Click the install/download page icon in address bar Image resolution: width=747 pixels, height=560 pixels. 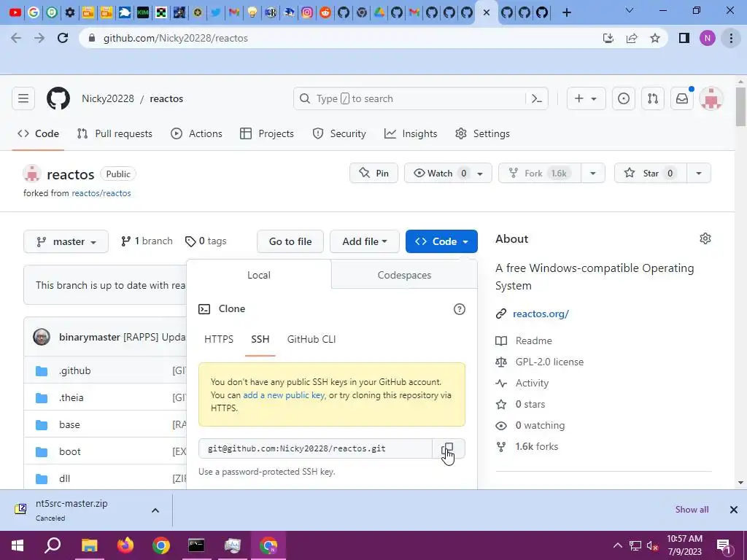pos(608,38)
